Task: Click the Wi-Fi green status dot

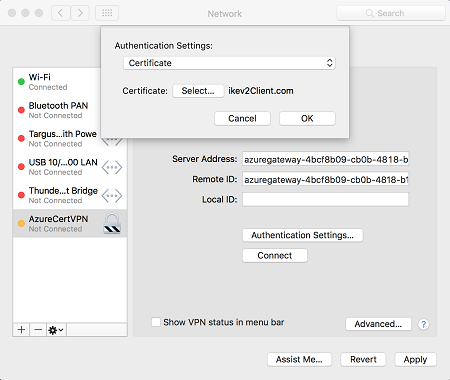Action: click(x=21, y=82)
